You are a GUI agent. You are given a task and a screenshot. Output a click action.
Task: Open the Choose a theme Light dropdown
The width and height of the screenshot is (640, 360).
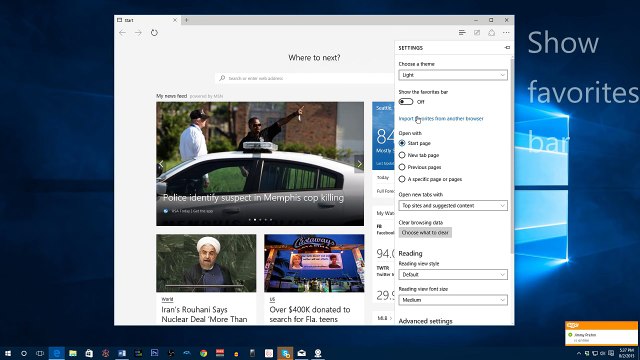453,75
